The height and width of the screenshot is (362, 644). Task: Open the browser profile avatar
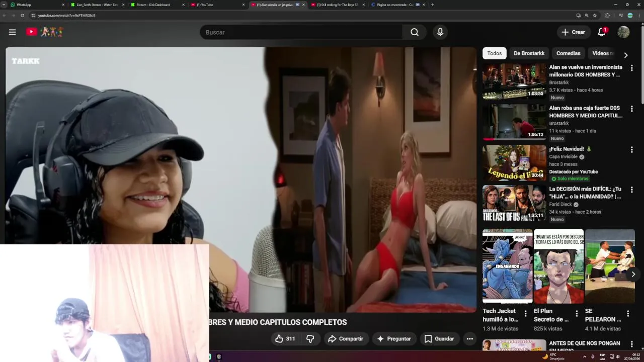[630, 16]
